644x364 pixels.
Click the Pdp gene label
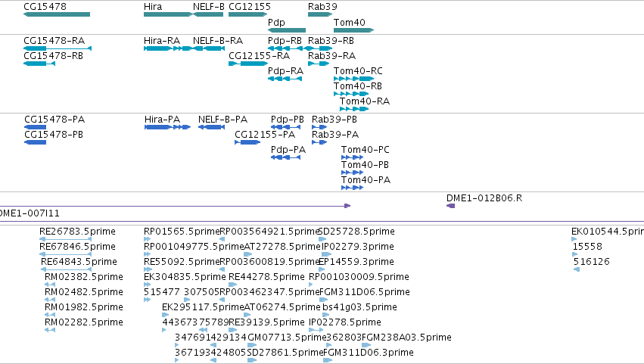pyautogui.click(x=276, y=22)
